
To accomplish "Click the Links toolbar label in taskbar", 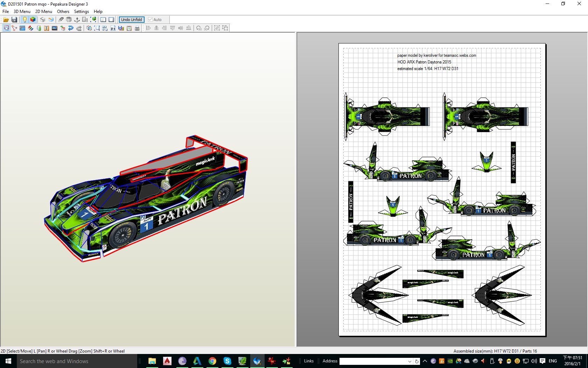I will pyautogui.click(x=309, y=361).
